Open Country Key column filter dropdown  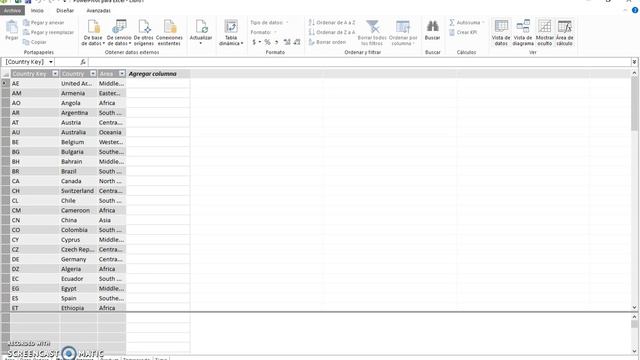pyautogui.click(x=55, y=73)
